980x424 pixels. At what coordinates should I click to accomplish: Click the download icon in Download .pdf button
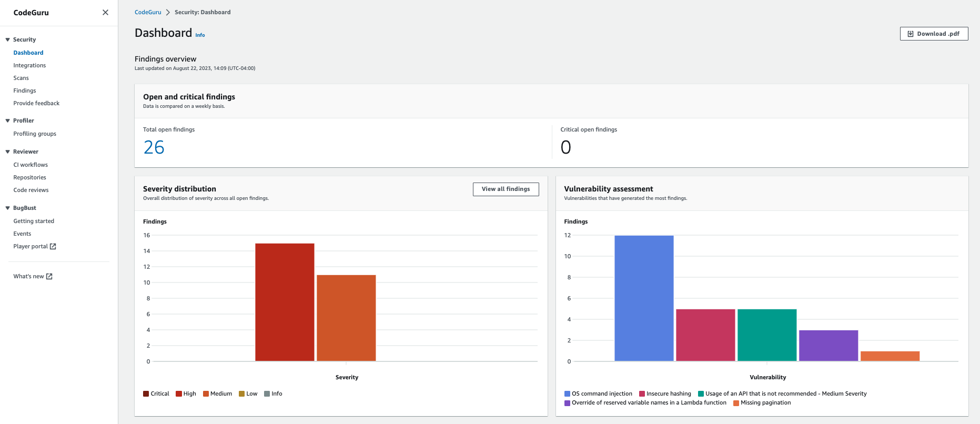911,34
